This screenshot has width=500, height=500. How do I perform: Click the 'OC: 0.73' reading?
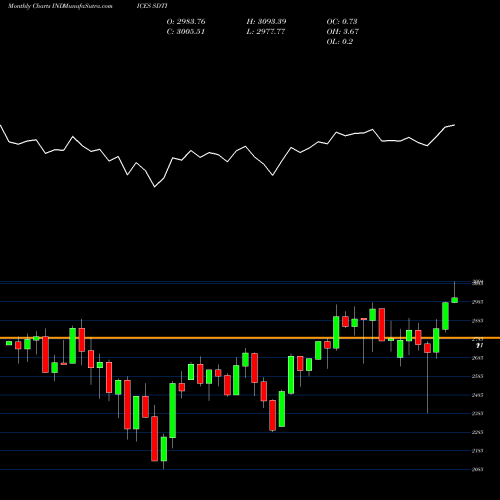click(x=342, y=22)
